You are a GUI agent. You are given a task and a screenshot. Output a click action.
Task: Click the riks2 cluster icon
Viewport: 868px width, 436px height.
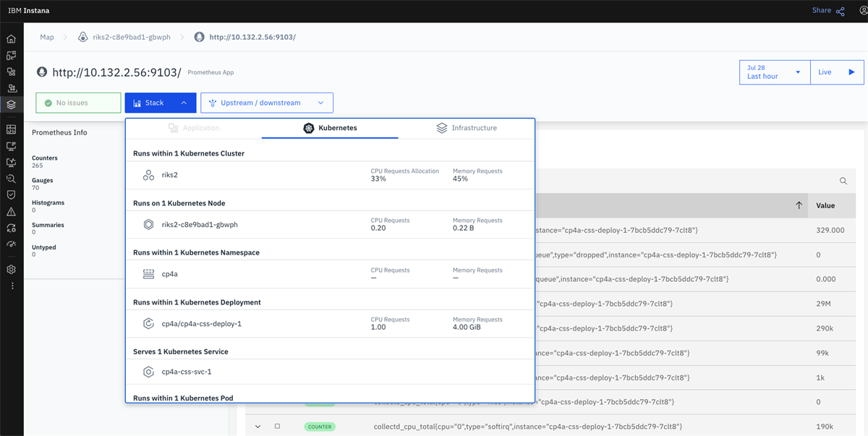148,175
